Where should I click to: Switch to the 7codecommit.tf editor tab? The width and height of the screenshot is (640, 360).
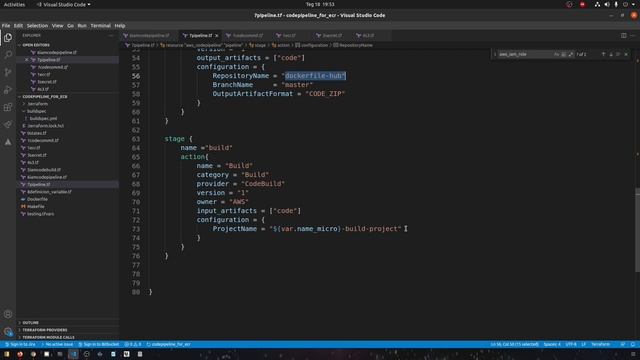(x=248, y=36)
